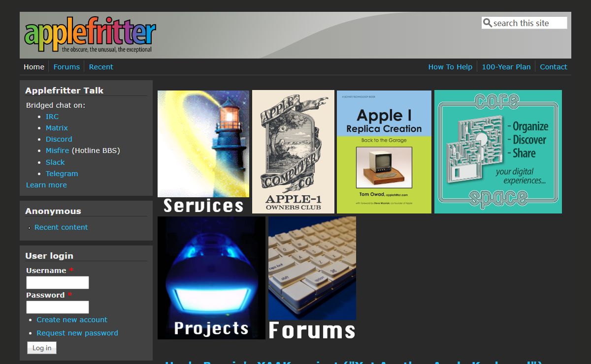Click the Bridged chat on: text

(x=56, y=105)
